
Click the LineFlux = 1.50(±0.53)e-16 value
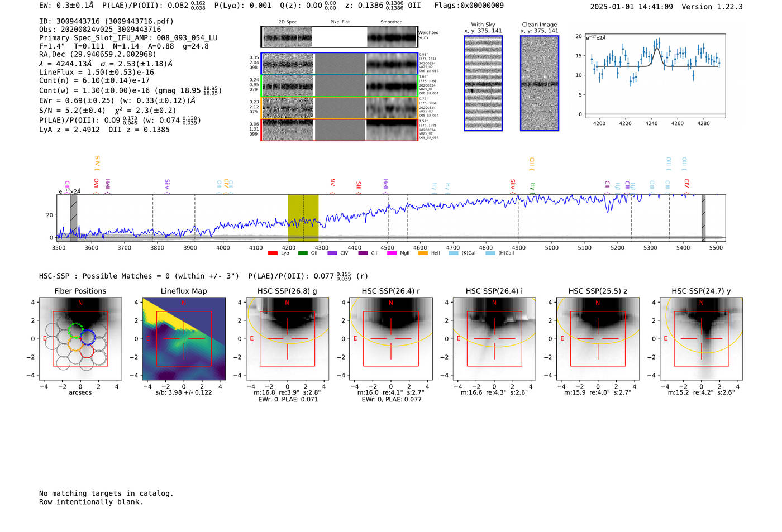97,72
